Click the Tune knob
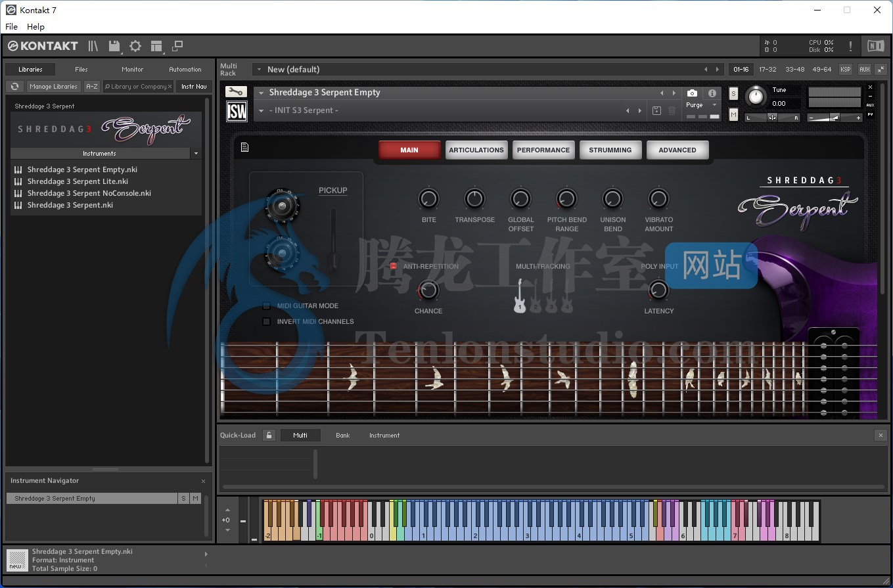This screenshot has height=588, width=893. tap(756, 97)
